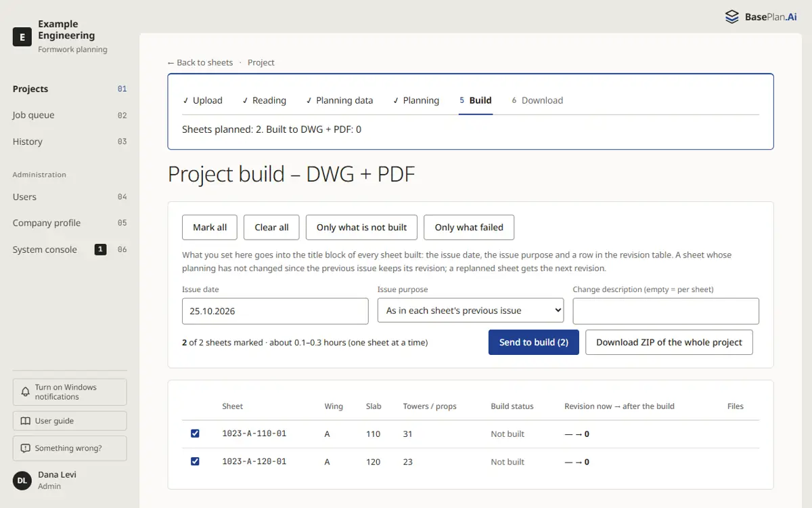Go to the Download step
The height and width of the screenshot is (508, 812).
click(x=537, y=100)
